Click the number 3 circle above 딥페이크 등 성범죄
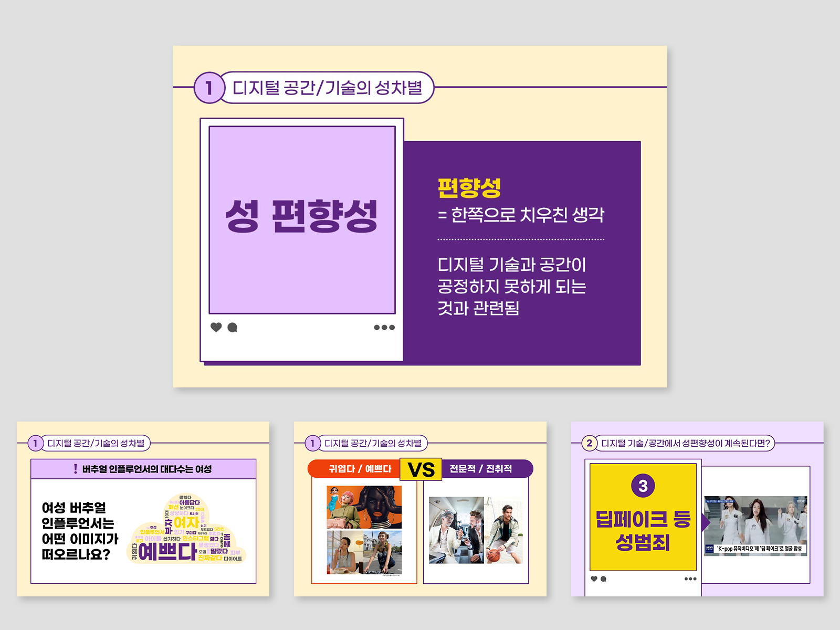 coord(643,486)
